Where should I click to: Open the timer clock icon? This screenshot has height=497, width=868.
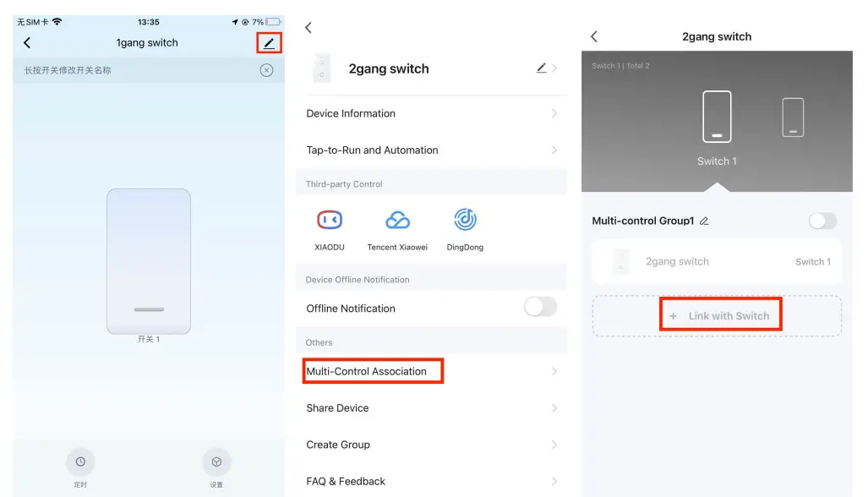pyautogui.click(x=80, y=461)
